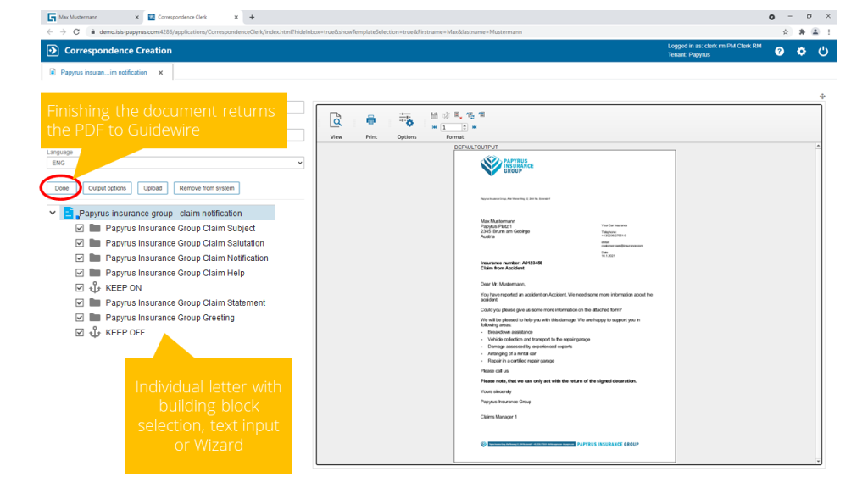
Task: Click the Done button
Action: tap(61, 188)
